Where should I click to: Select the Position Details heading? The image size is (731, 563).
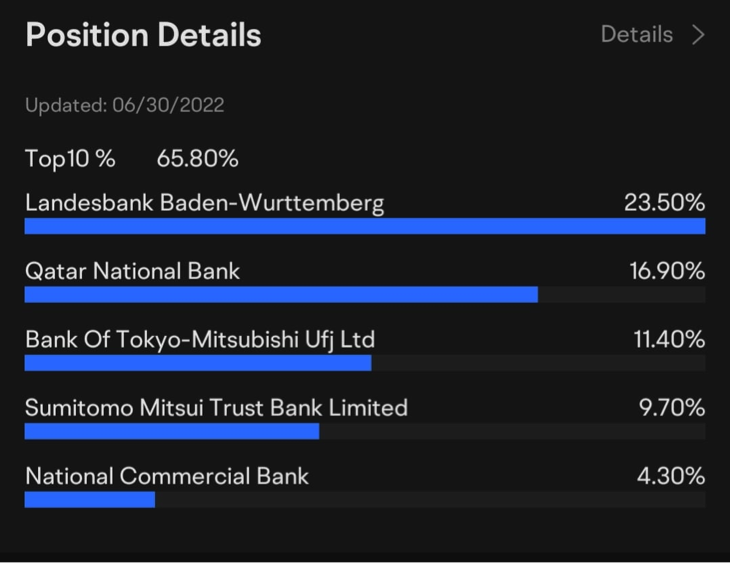(143, 35)
